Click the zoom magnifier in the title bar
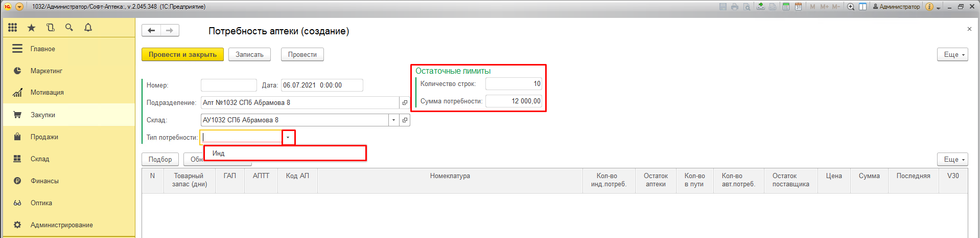Viewport: 980px width, 238px height. coord(851,7)
